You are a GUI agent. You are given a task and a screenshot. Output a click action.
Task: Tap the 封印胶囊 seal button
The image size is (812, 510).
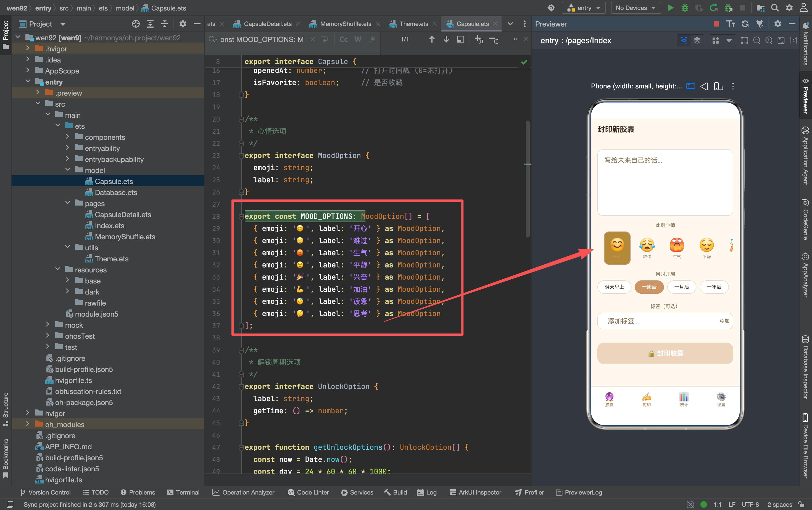(x=665, y=353)
